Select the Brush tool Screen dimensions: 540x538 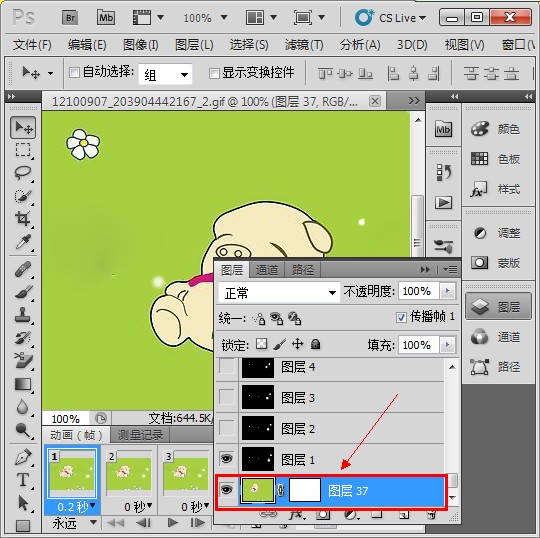click(x=23, y=292)
